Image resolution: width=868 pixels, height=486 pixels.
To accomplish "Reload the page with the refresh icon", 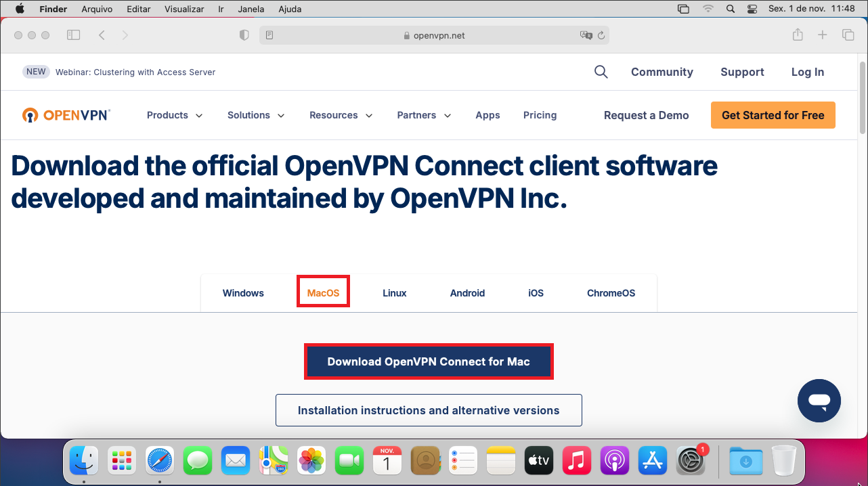I will tap(601, 35).
